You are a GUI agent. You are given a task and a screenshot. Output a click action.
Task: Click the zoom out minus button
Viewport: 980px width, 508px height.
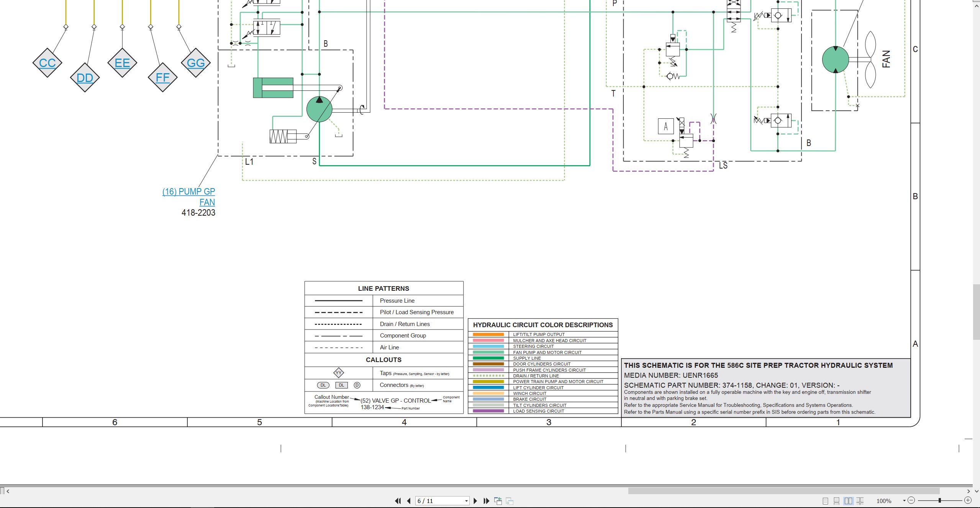pos(911,500)
